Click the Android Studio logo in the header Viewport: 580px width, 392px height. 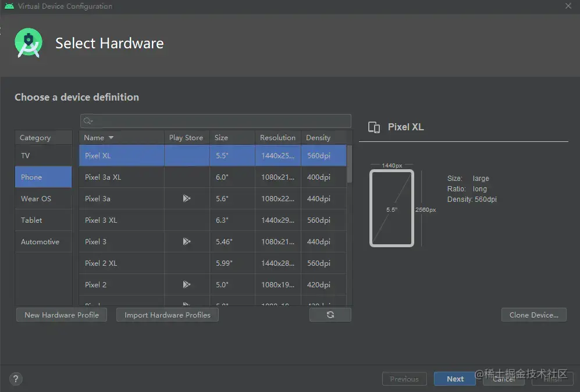pos(29,43)
